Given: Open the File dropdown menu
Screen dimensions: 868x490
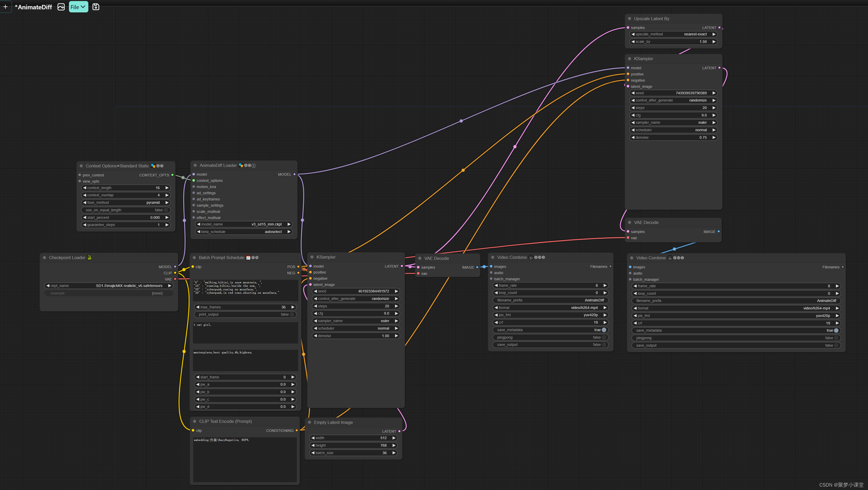Looking at the screenshot, I should pos(79,7).
